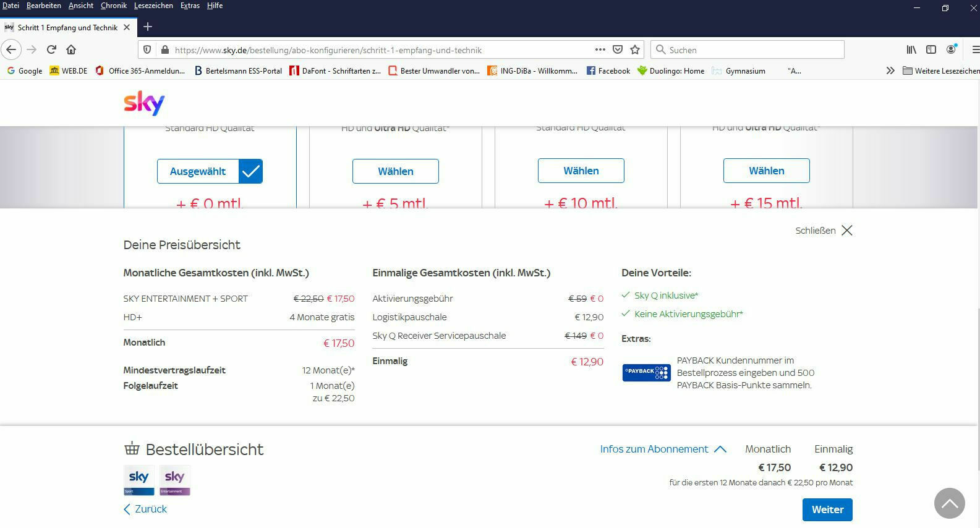Open the Chronik menu
The height and width of the screenshot is (528, 980).
click(x=114, y=6)
